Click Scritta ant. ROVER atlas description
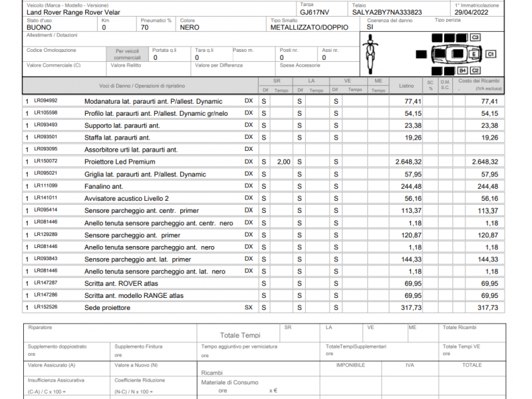The image size is (532, 399). click(121, 284)
